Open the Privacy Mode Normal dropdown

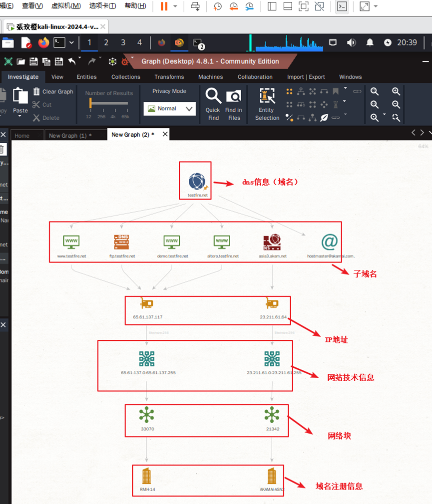(169, 109)
